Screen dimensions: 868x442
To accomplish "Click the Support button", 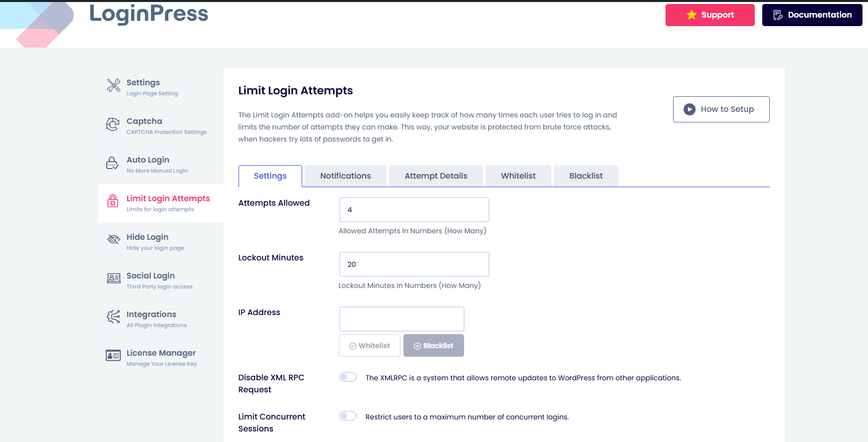I will pos(710,15).
